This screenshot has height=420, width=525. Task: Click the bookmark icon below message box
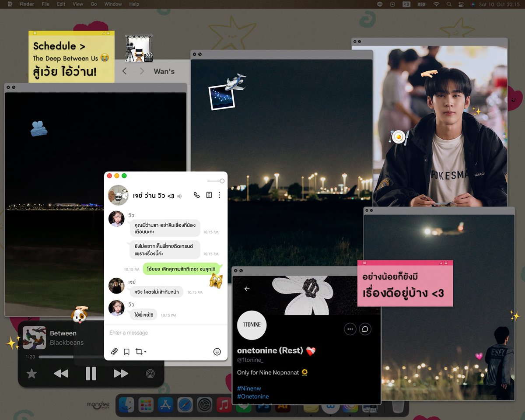point(126,351)
